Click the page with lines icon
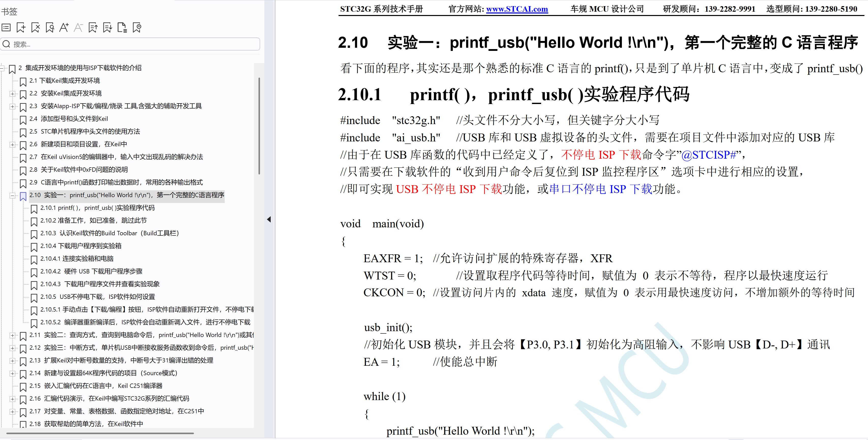The height and width of the screenshot is (440, 868). point(122,27)
